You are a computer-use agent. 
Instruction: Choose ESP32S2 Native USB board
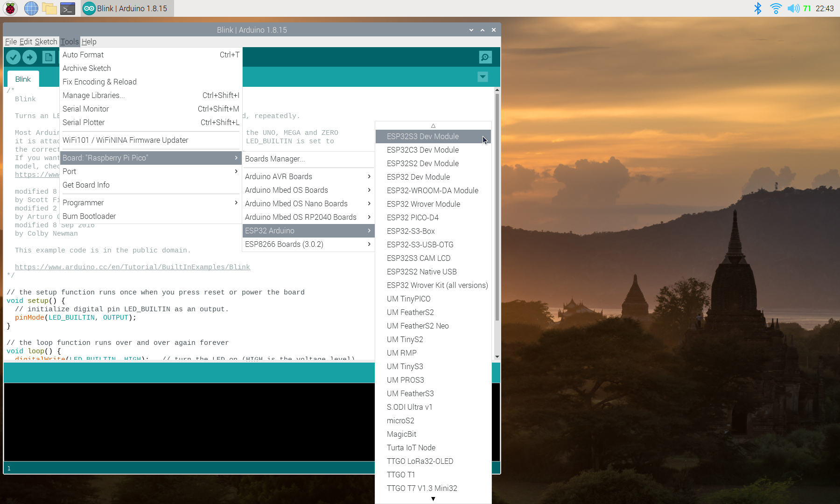pyautogui.click(x=433, y=272)
